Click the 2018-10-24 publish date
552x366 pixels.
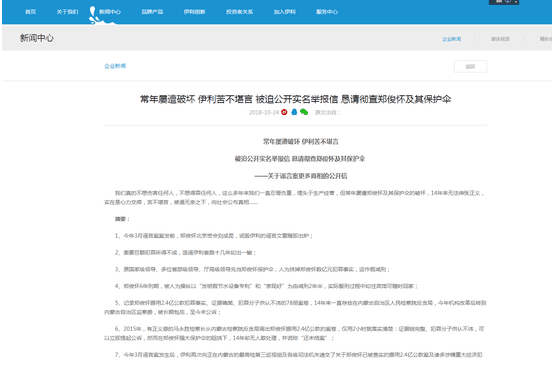264,112
